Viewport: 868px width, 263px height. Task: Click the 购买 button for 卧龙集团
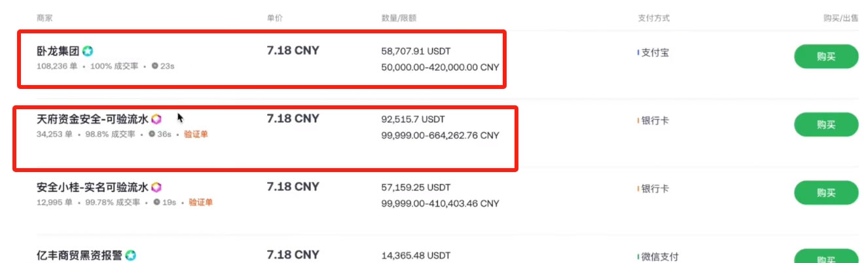click(825, 56)
